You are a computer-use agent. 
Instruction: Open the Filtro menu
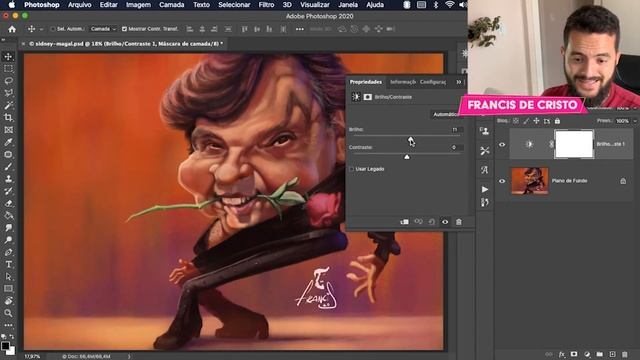tap(266, 5)
